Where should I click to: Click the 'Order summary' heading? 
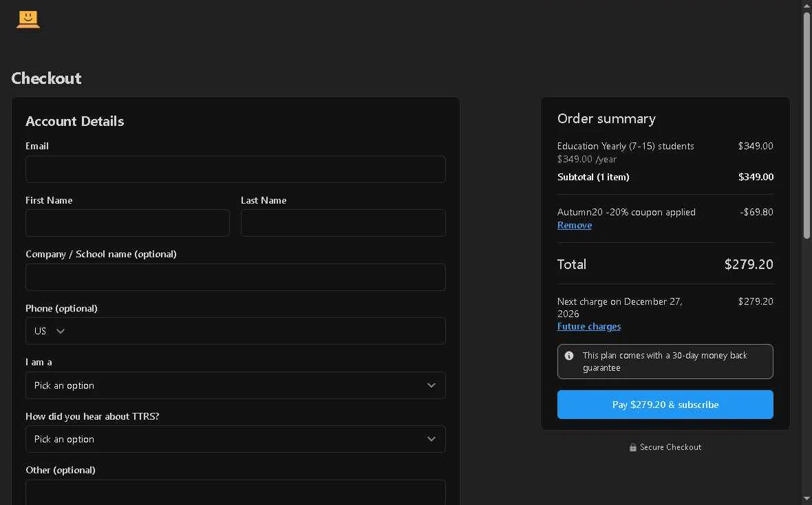click(x=606, y=118)
